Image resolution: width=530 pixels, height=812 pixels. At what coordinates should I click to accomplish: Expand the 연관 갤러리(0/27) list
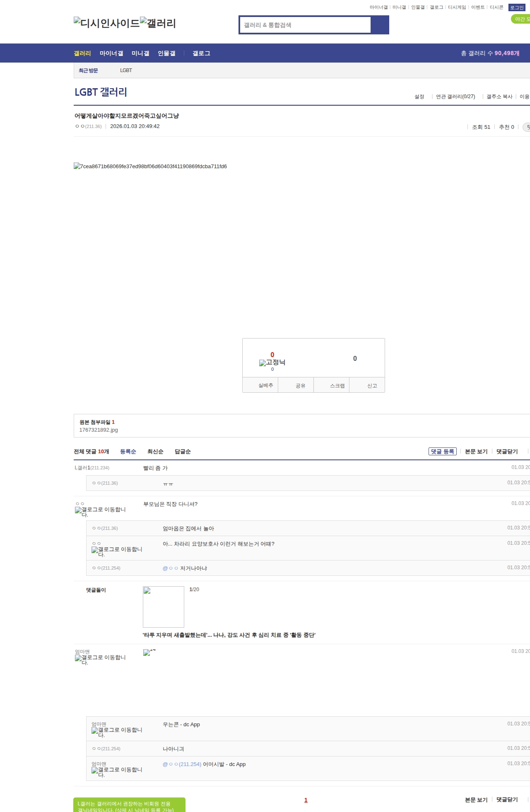coord(455,97)
